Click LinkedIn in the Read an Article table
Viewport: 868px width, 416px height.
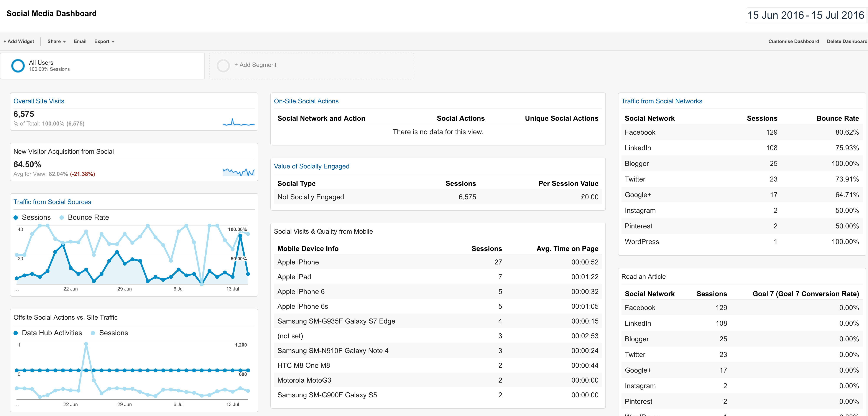pos(638,323)
